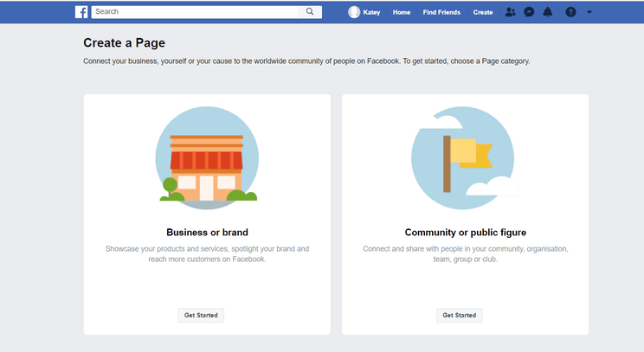
Task: Click the Community or public figure heading
Action: pos(466,232)
